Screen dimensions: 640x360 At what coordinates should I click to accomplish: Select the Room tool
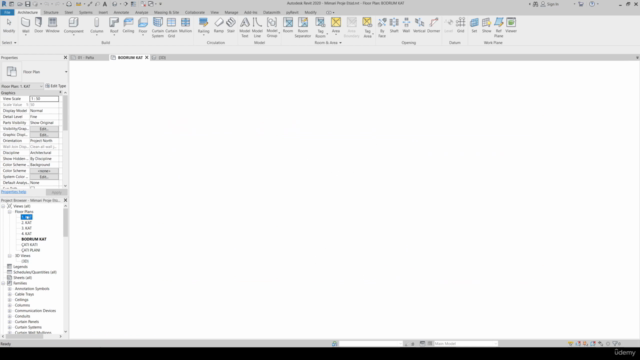point(288,25)
